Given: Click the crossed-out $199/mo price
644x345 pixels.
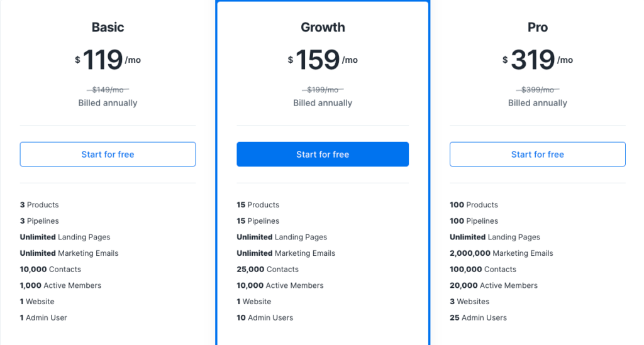Looking at the screenshot, I should [x=323, y=90].
